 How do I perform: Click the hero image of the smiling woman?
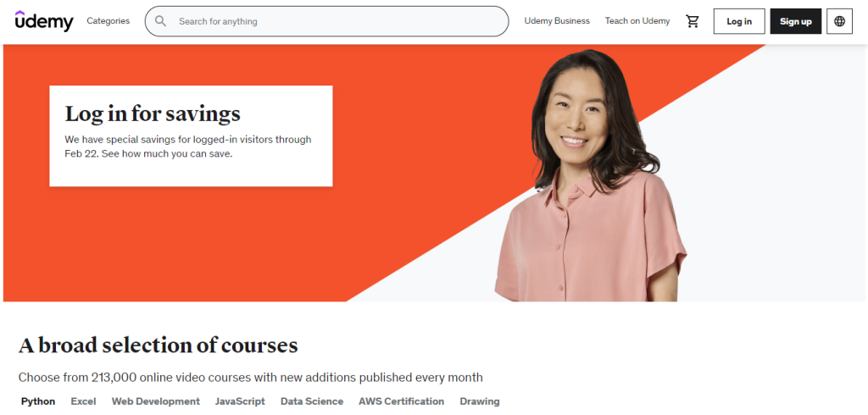[x=590, y=177]
